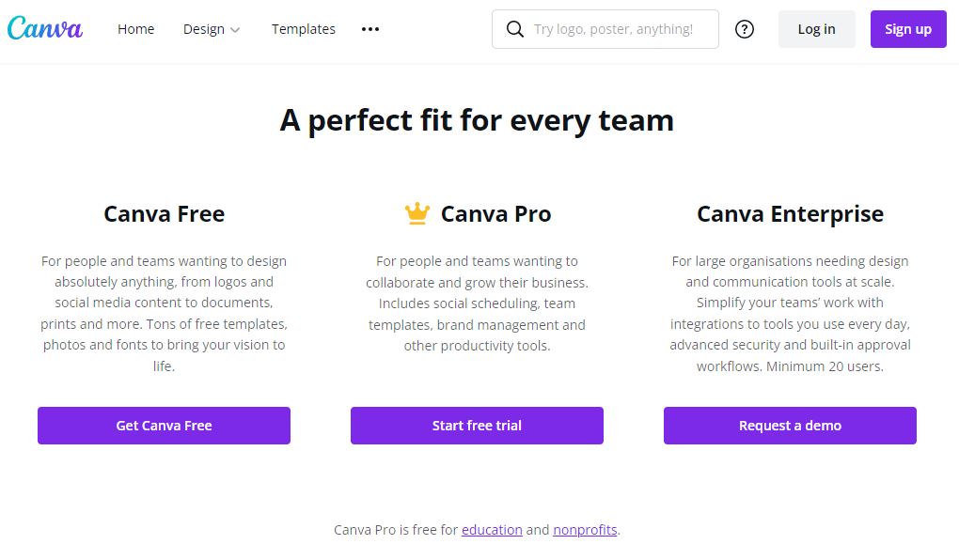
Task: Click the gold crown Pro icon
Action: coord(417,213)
